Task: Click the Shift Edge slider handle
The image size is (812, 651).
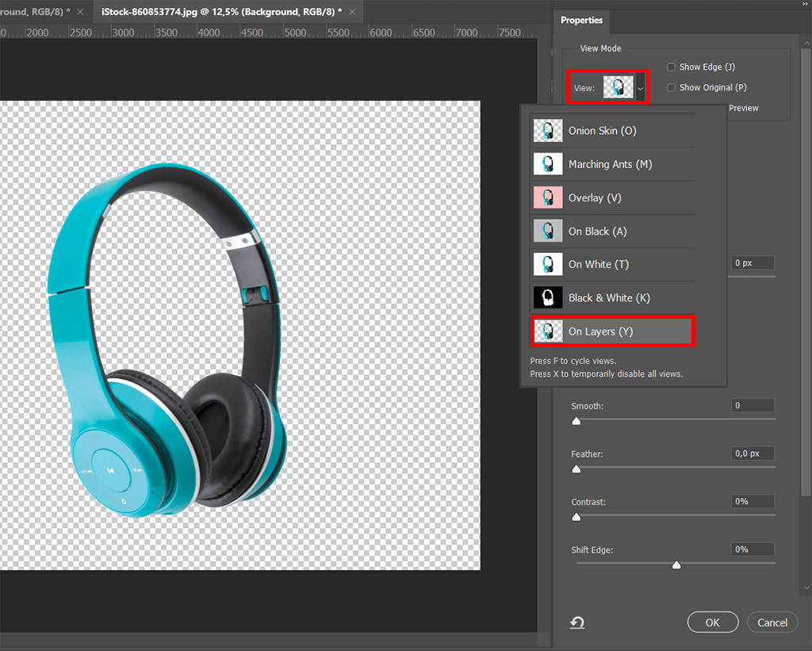Action: 676,565
